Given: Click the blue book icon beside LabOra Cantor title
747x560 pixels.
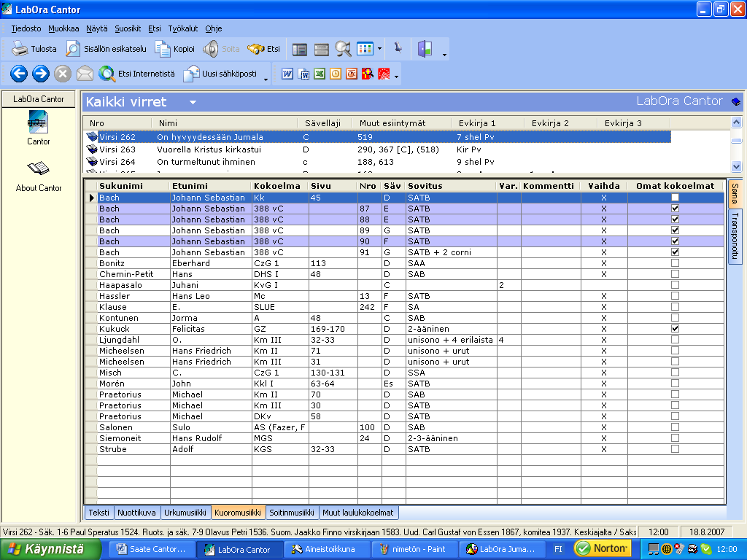Looking at the screenshot, I should coord(736,101).
